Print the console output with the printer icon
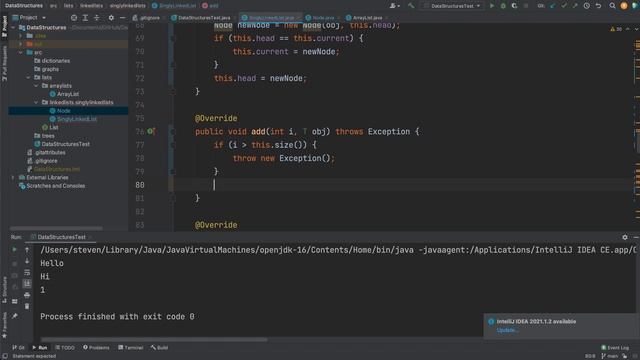The width and height of the screenshot is (640, 360). click(x=27, y=295)
